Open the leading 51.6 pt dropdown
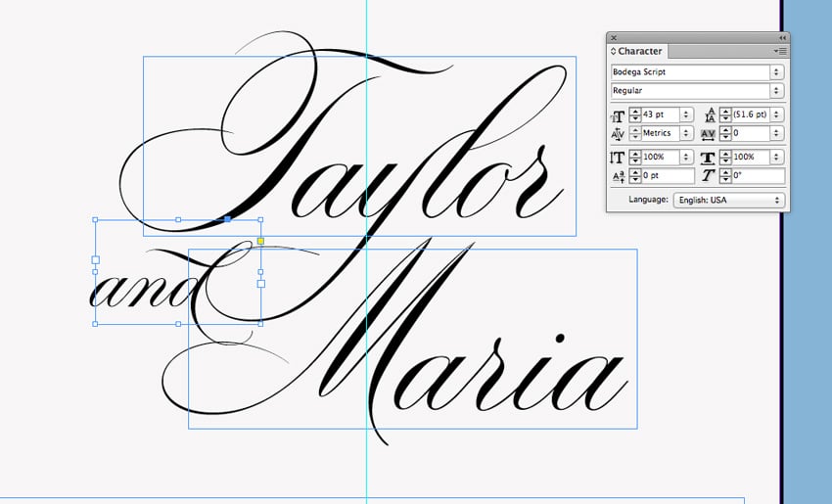This screenshot has height=504, width=832. point(777,115)
